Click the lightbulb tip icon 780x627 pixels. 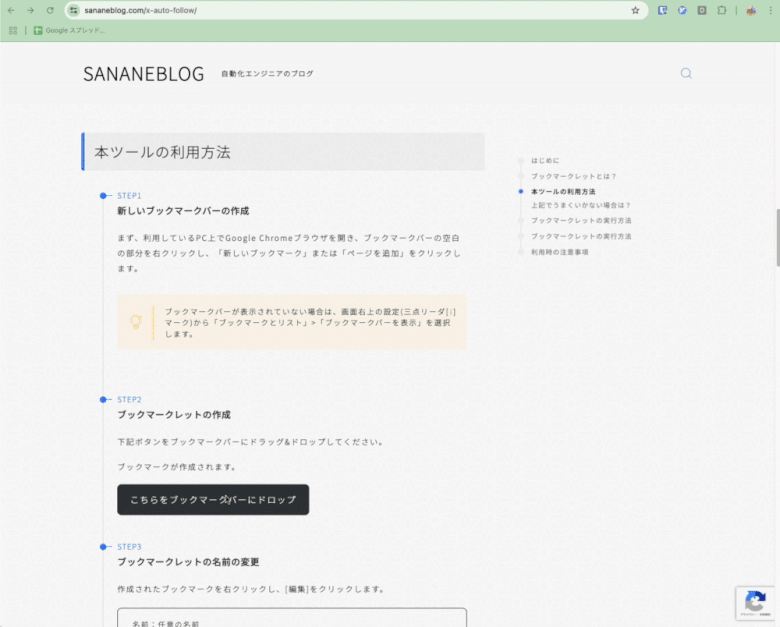[136, 322]
